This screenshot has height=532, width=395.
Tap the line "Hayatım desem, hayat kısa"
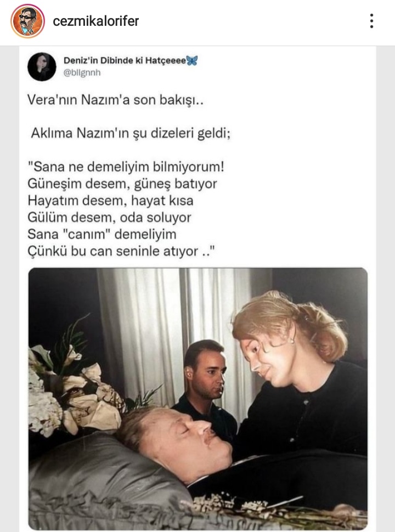click(110, 201)
